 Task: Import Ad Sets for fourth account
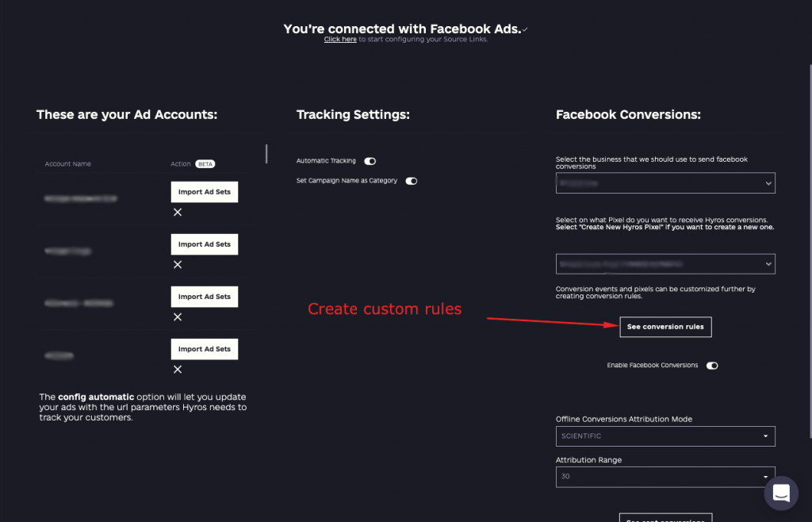[x=205, y=348]
